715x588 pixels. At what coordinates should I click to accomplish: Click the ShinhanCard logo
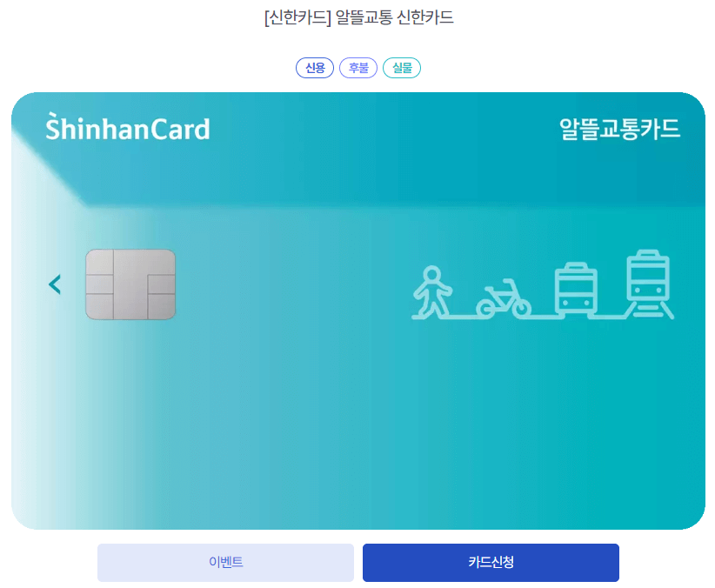point(128,127)
